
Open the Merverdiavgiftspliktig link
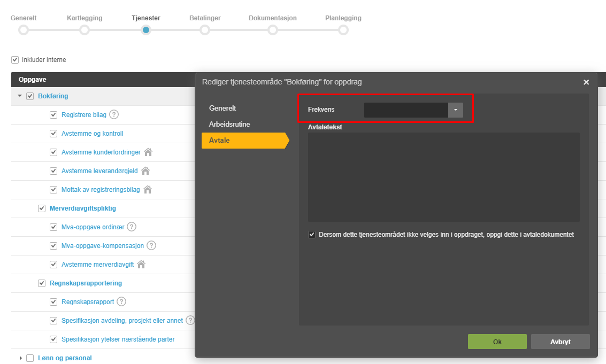[83, 208]
